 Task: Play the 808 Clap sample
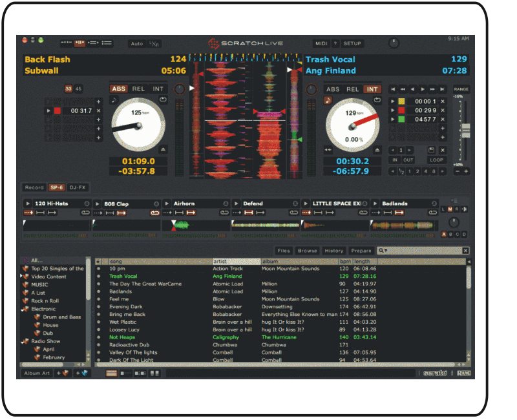pyautogui.click(x=96, y=204)
